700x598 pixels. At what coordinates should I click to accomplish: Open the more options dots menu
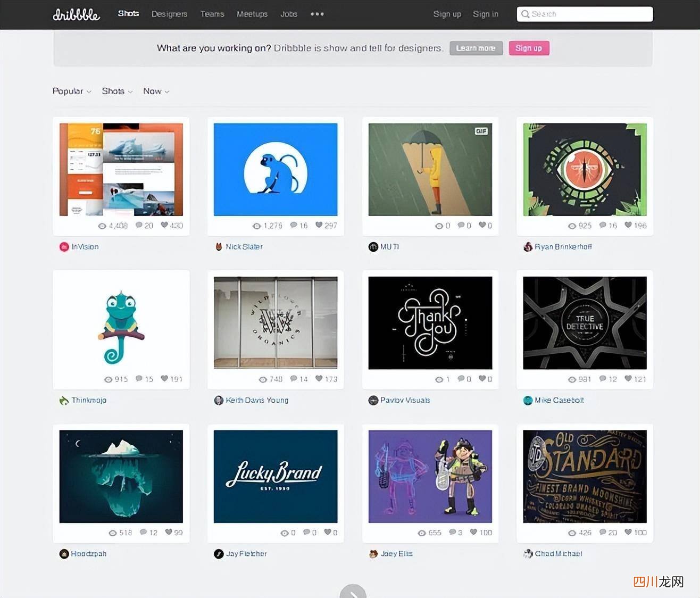pos(317,14)
